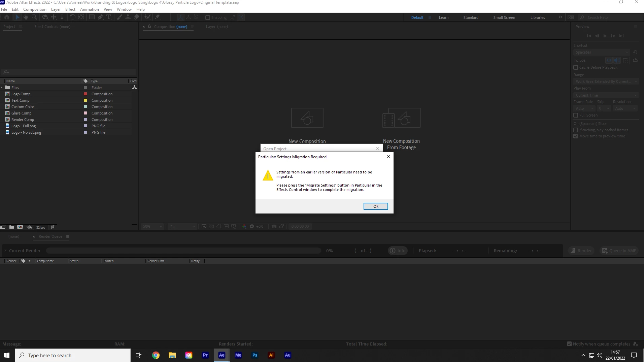Open the Skip frames dropdown
Viewport: 644px width, 362px height.
[604, 108]
